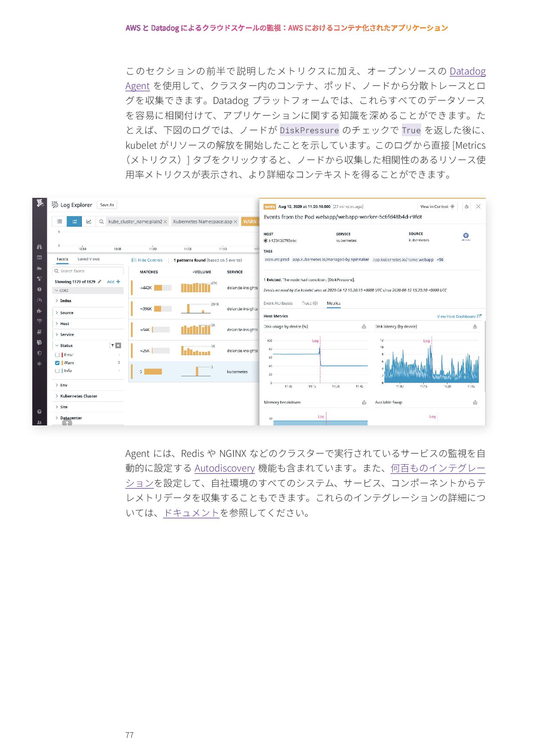Screen dimensions: 534x756
Task: Click the scroll-to-top arrow near Datacenter
Action: tap(67, 423)
